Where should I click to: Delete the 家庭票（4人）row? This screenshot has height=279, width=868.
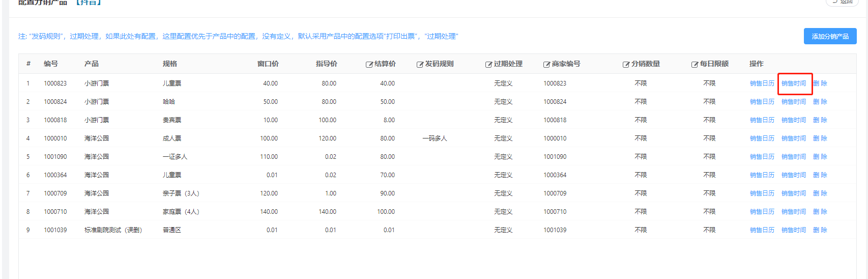point(820,212)
